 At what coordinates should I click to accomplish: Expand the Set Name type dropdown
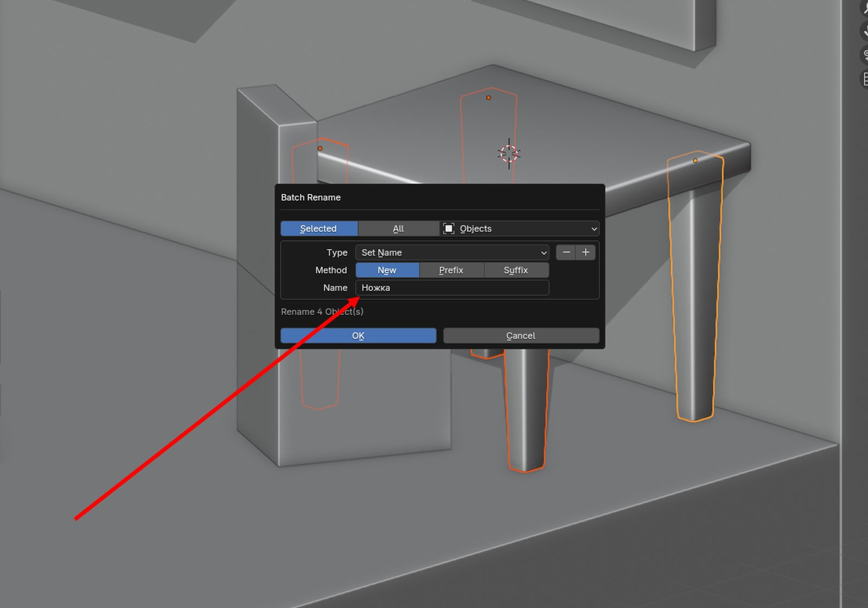click(x=452, y=252)
